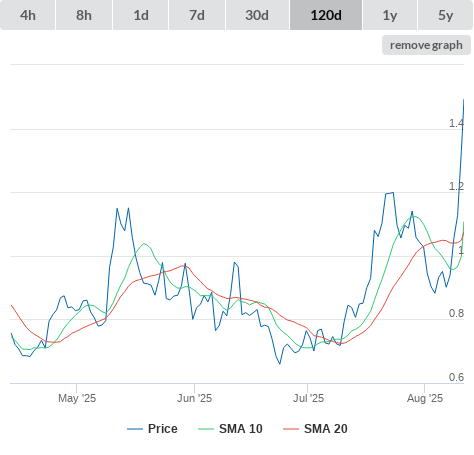
Task: Click the remove graph button
Action: [426, 45]
